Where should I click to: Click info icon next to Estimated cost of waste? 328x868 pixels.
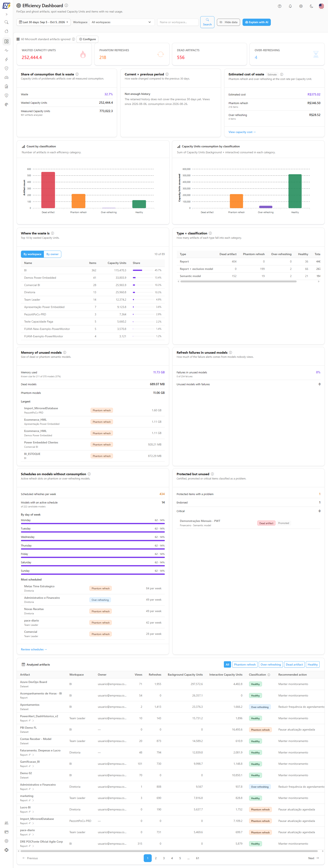tap(282, 74)
